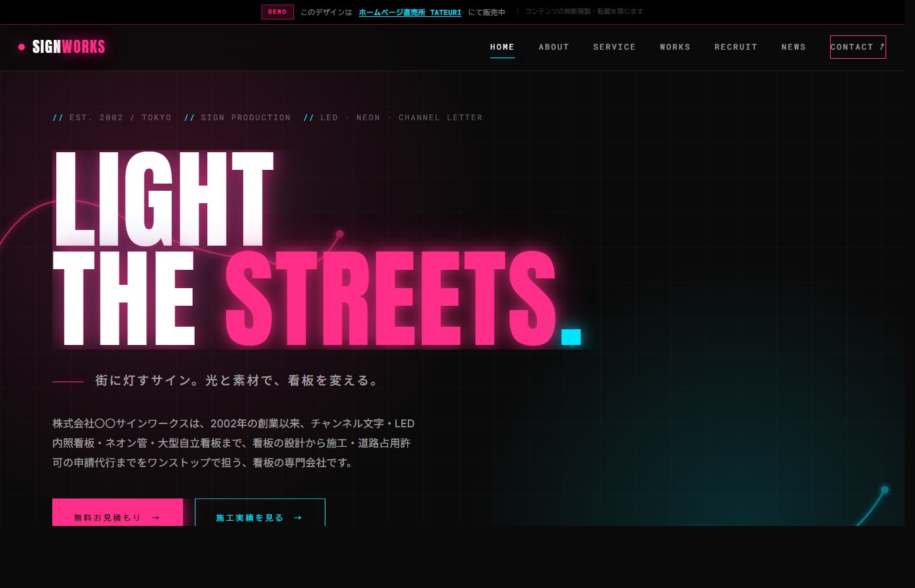Go to the RECRUIT page

pyautogui.click(x=736, y=47)
